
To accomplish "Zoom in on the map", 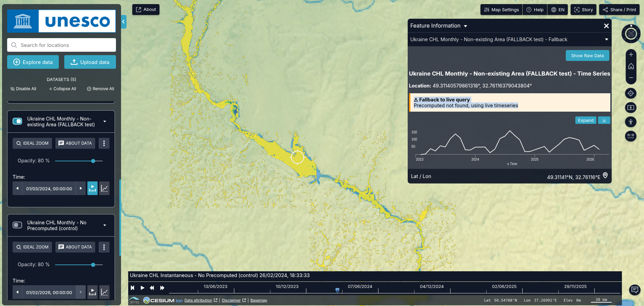I will pyautogui.click(x=631, y=54).
